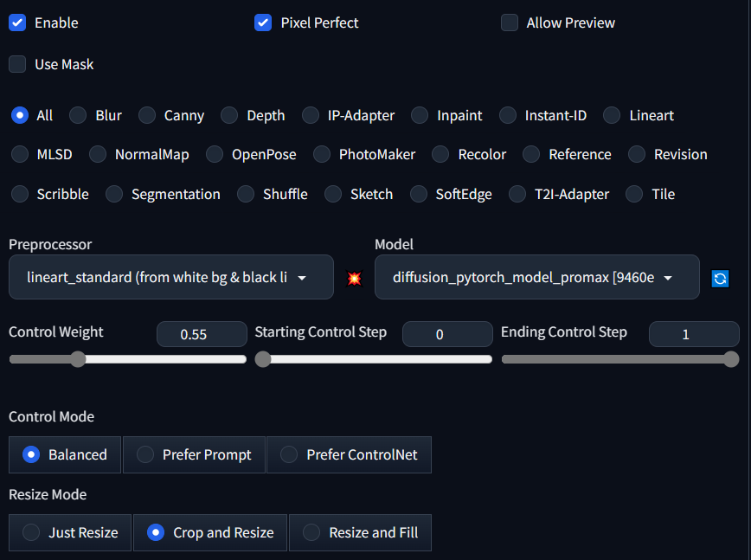Set Resize Mode to Resize and Fill

360,532
